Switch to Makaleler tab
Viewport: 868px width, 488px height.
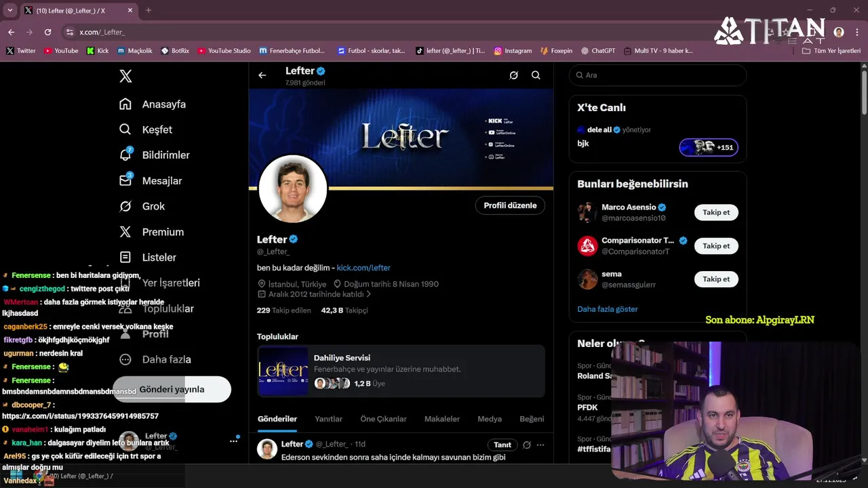[x=442, y=419]
